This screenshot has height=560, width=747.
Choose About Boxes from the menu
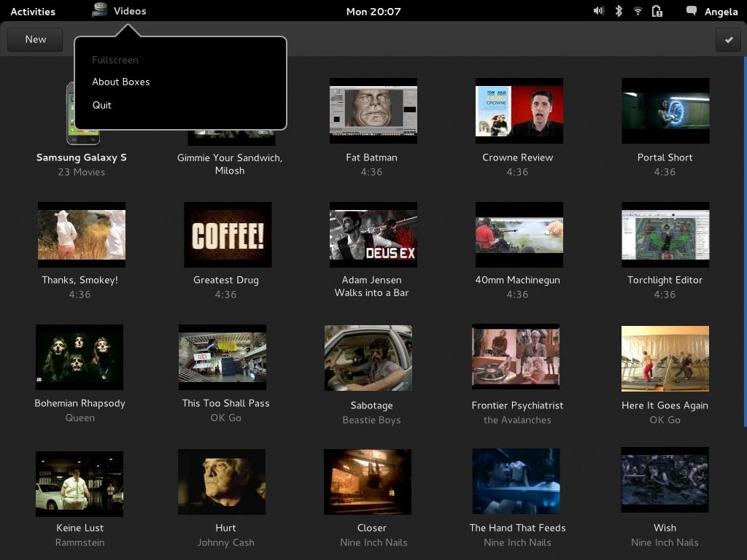[x=121, y=82]
